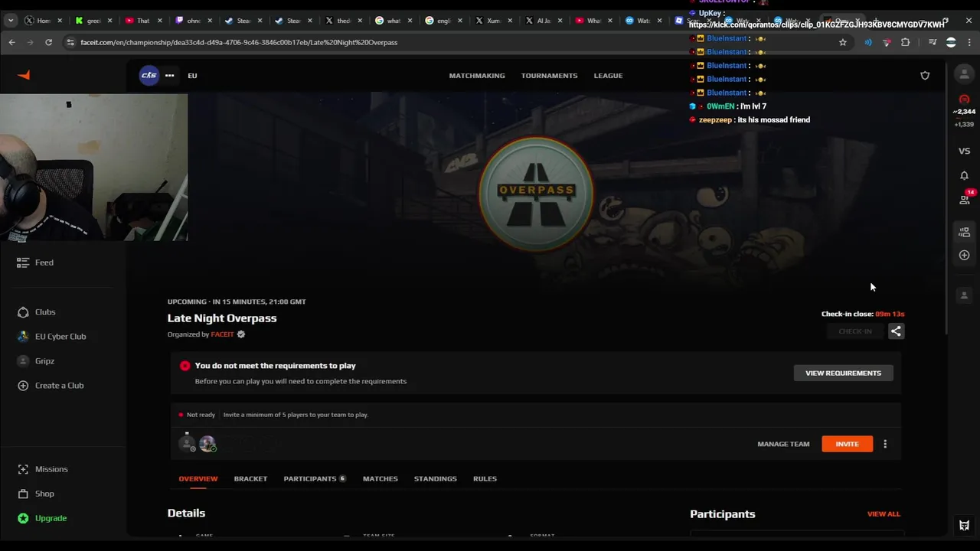The image size is (980, 551).
Task: Open friends list with 14 badge
Action: pos(965,198)
